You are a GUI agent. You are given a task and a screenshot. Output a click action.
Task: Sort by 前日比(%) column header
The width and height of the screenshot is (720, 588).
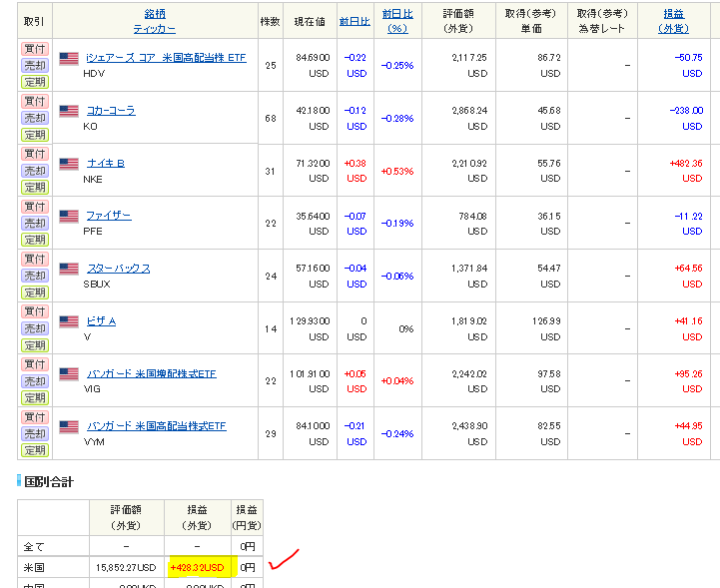tap(397, 21)
